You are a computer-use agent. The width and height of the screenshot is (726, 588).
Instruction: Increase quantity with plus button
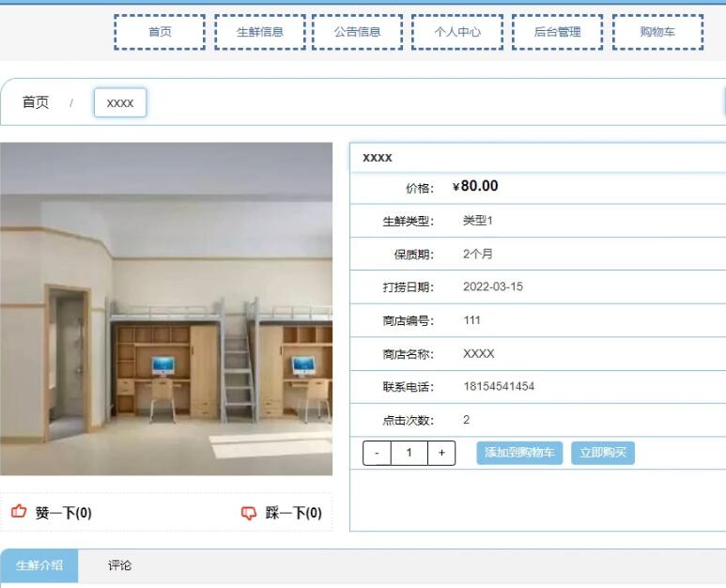click(441, 453)
